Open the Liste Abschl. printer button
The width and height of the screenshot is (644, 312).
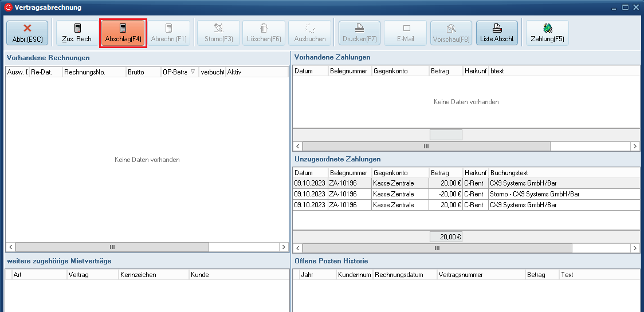click(497, 33)
